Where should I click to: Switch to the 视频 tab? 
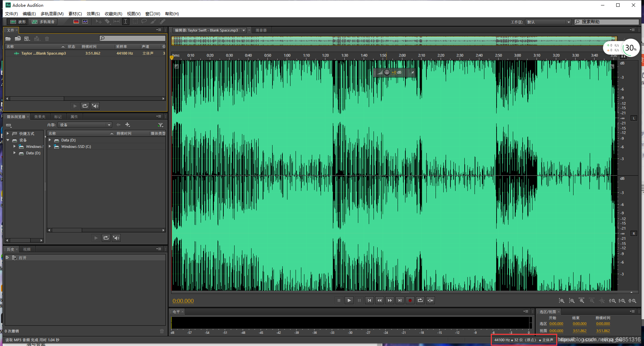tap(27, 249)
